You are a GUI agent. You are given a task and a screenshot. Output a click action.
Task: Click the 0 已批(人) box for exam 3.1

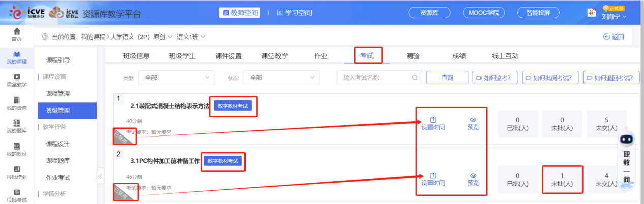(517, 179)
